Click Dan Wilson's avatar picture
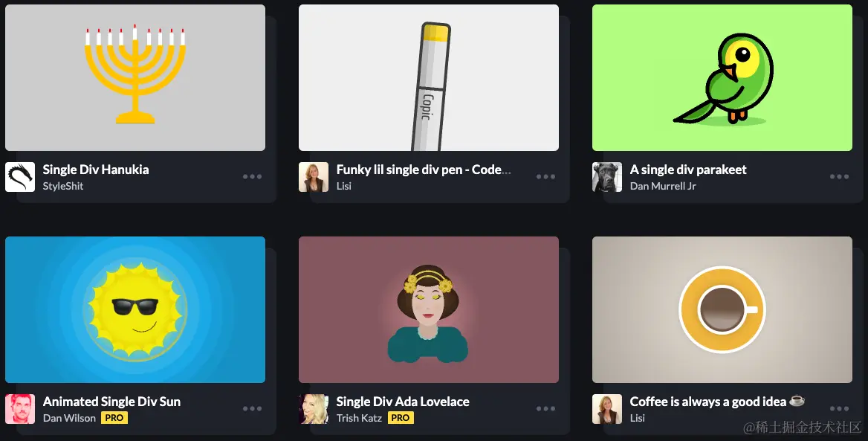 click(x=20, y=410)
